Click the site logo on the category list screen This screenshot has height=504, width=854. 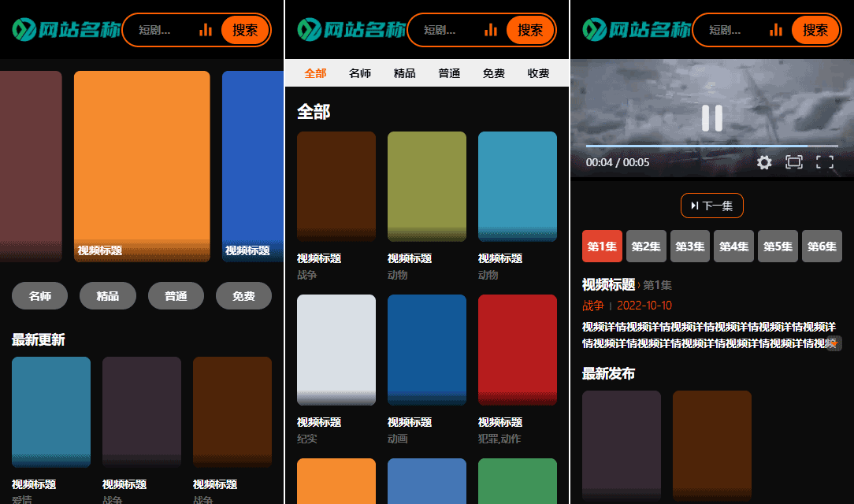pyautogui.click(x=351, y=29)
